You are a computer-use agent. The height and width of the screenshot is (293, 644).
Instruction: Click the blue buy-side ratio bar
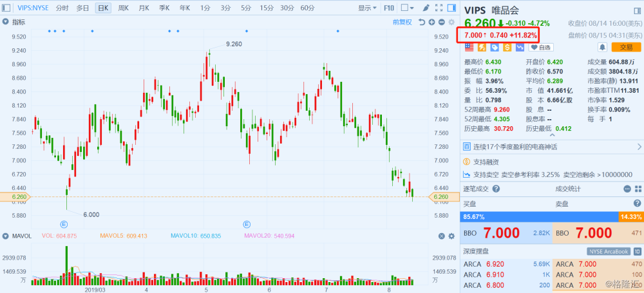538,217
